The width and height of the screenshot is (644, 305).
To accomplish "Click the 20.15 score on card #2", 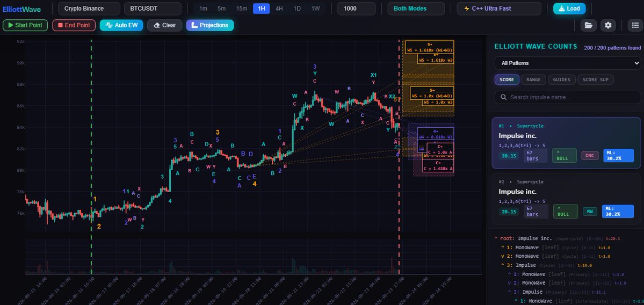I will [x=509, y=212].
